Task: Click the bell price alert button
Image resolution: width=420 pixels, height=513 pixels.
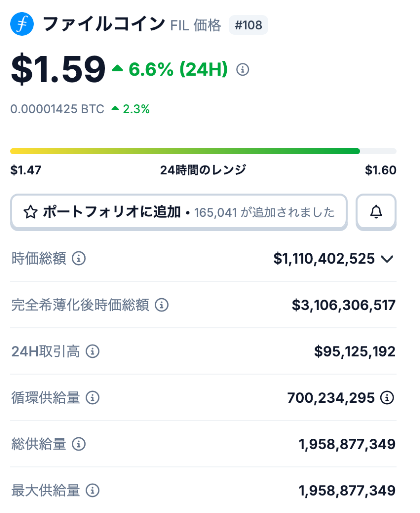Action: [376, 212]
